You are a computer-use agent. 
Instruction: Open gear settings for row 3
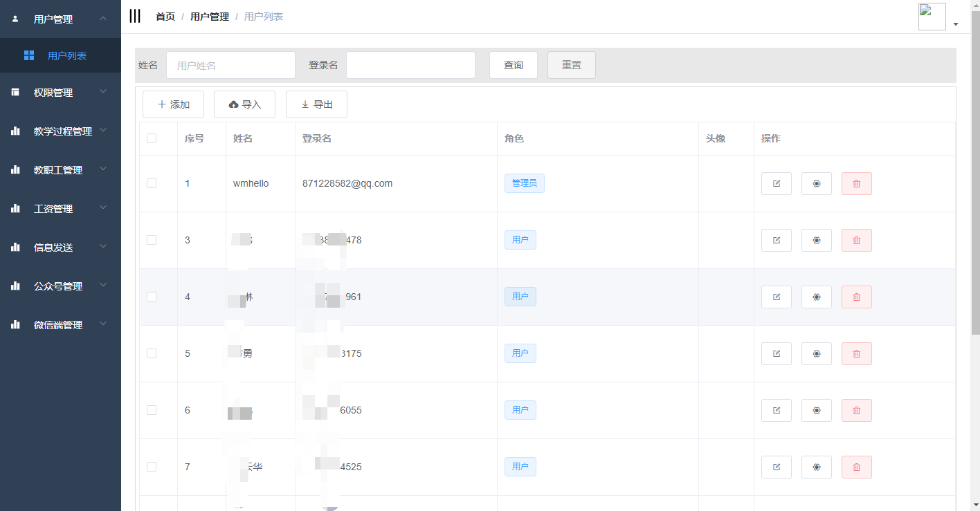(817, 240)
